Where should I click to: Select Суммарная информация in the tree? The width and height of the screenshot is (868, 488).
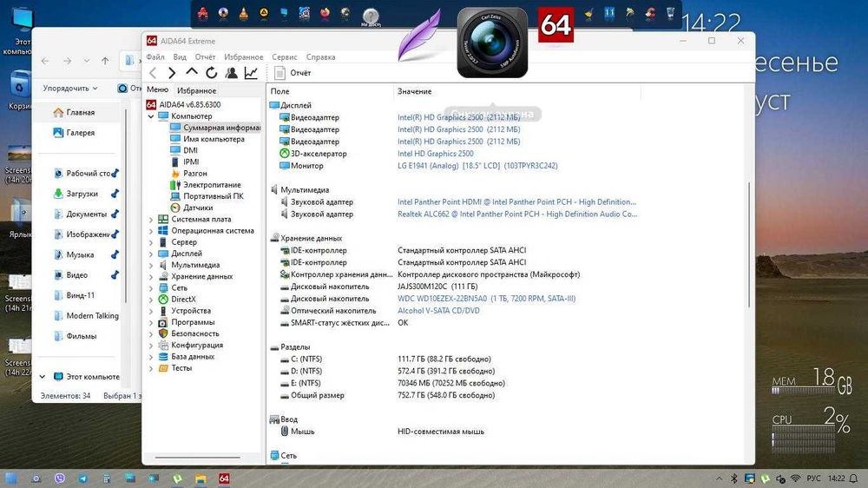pos(214,128)
